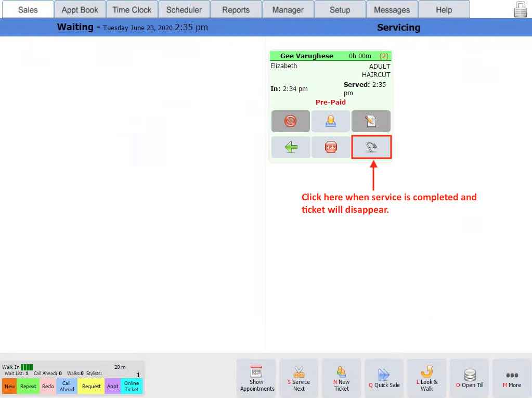Screen dimensions: 532x398
Task: View the Messages tab
Action: point(392,9)
